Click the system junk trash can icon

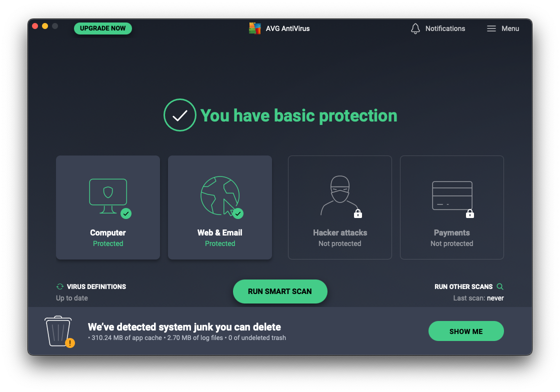tap(58, 331)
